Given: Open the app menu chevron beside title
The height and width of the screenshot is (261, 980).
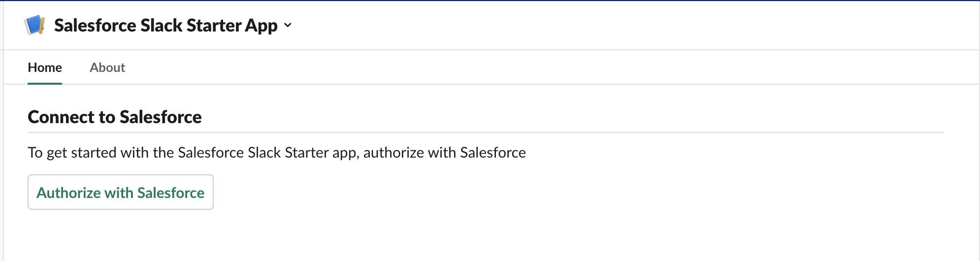Looking at the screenshot, I should click(x=288, y=25).
